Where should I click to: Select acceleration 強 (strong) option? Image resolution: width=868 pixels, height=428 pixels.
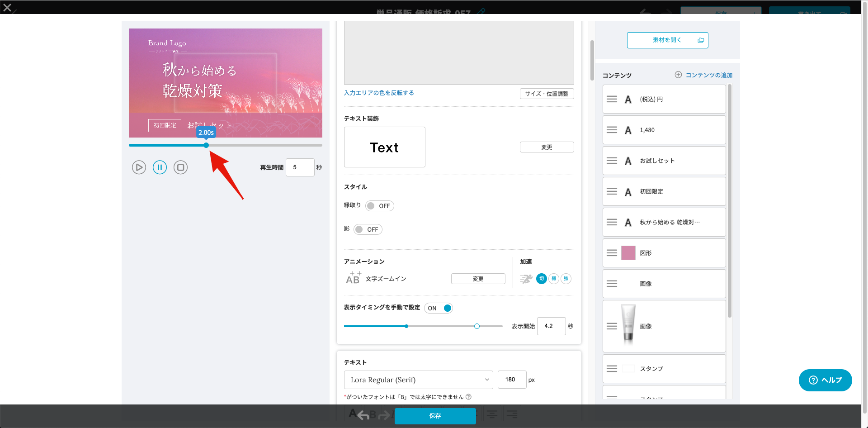pos(566,279)
